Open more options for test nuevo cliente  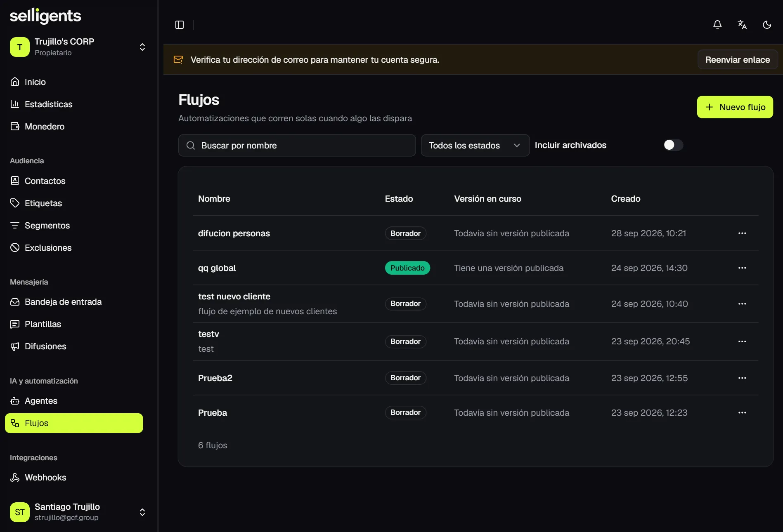pyautogui.click(x=742, y=304)
